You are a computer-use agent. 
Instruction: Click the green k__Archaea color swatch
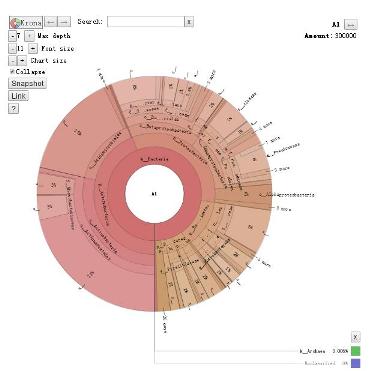click(356, 351)
